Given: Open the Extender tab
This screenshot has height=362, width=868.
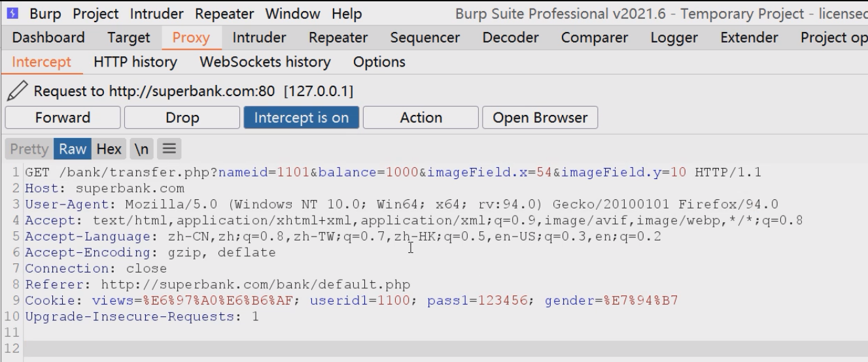Looking at the screenshot, I should 749,38.
